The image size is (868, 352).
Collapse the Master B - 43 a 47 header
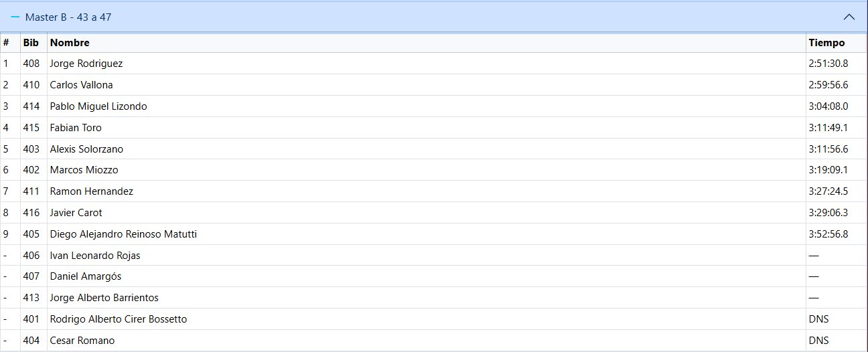click(x=434, y=17)
